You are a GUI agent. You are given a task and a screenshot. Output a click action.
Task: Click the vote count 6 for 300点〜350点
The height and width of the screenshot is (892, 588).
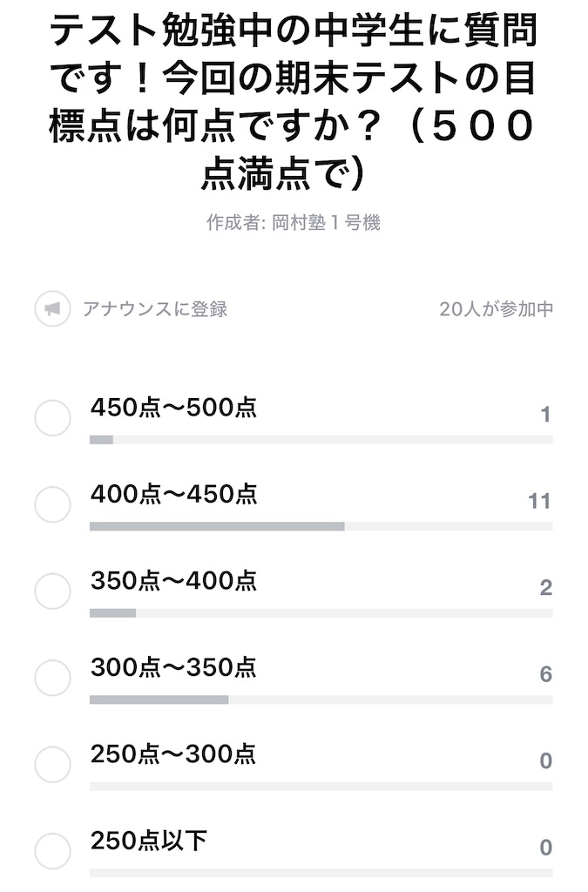(546, 674)
